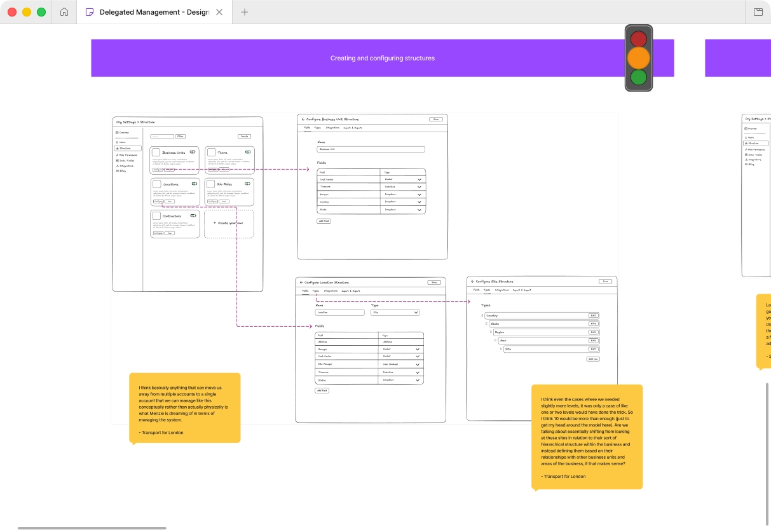The width and height of the screenshot is (771, 532).
Task: Toggle the panel layout icon at top right
Action: (x=758, y=12)
